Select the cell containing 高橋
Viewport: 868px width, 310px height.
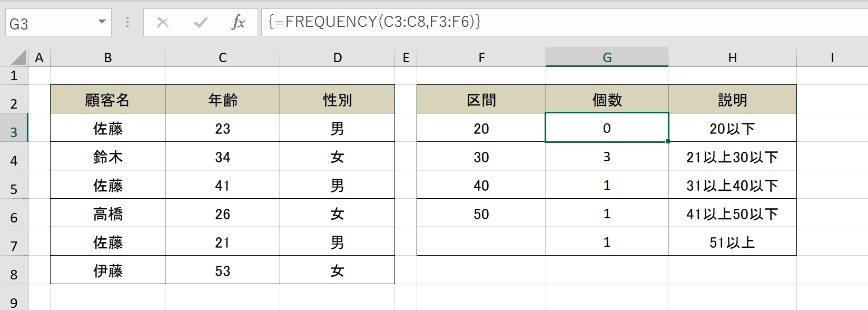(x=108, y=214)
